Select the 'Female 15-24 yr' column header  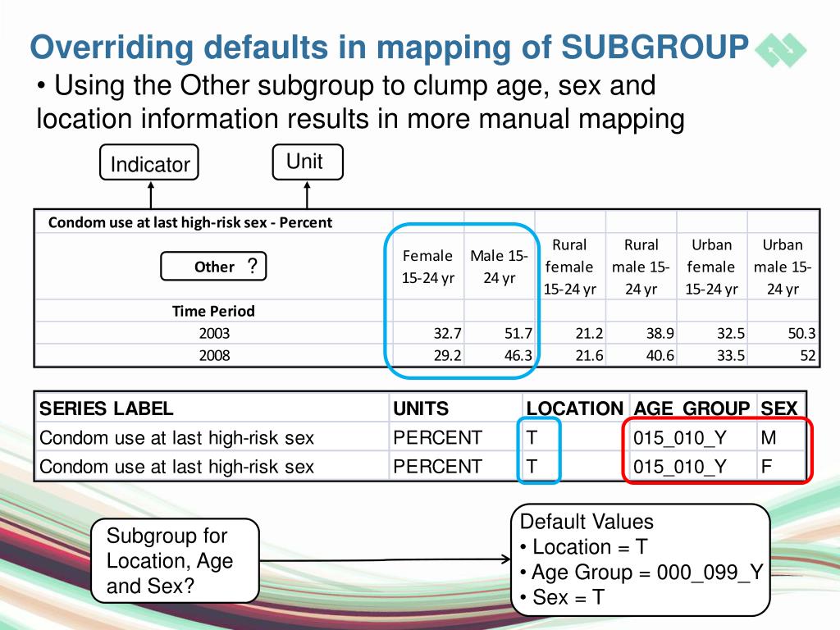pyautogui.click(x=427, y=267)
